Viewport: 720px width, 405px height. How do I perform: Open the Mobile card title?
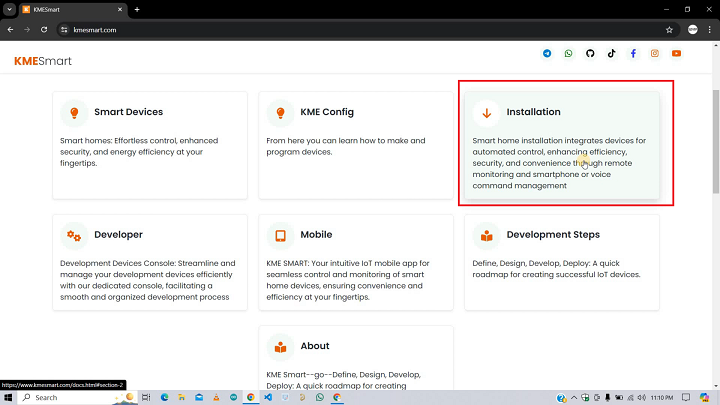(x=316, y=235)
